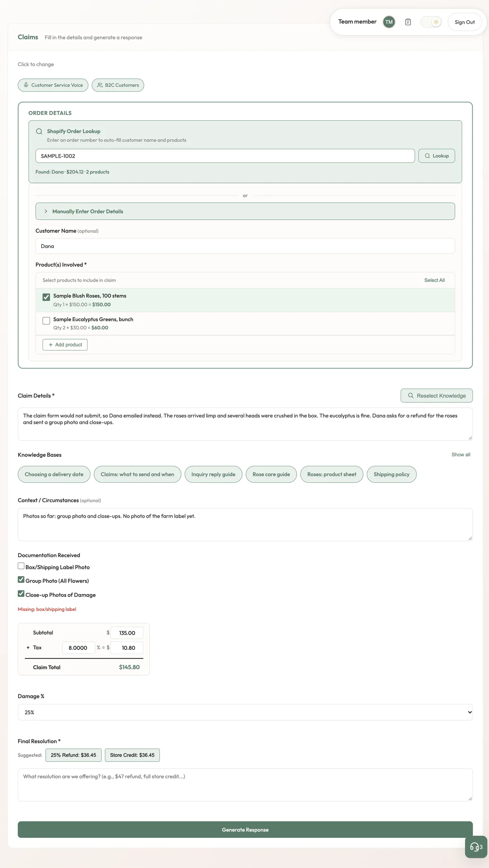Edit the Customer Name field

tap(245, 246)
